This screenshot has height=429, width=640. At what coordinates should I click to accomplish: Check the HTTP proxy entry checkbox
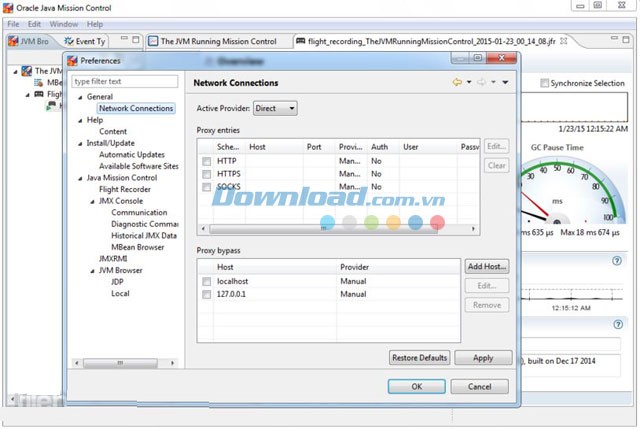(x=207, y=161)
